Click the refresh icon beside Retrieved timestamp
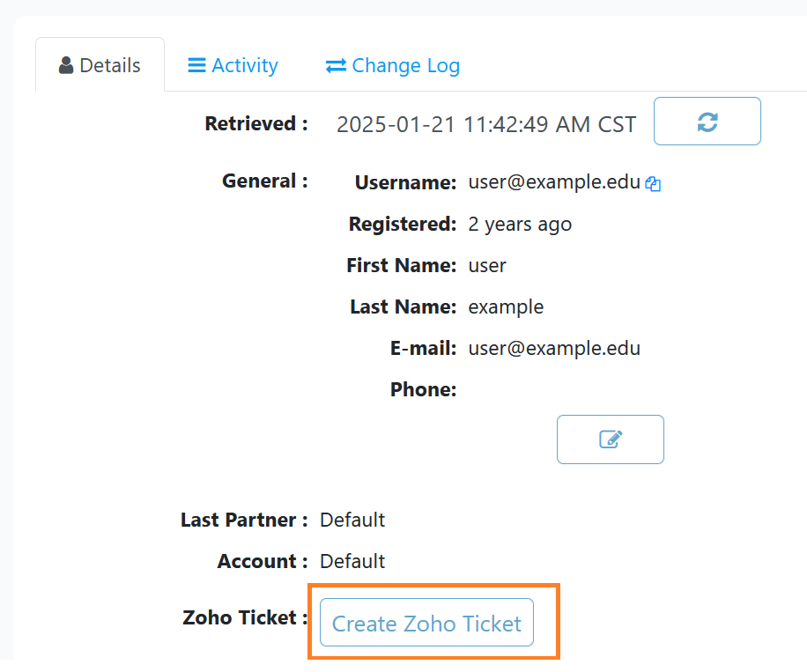Image resolution: width=807 pixels, height=672 pixels. (x=707, y=122)
